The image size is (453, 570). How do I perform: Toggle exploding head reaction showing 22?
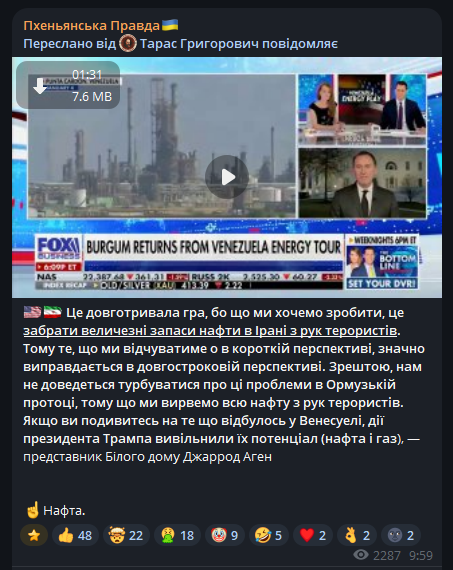click(126, 535)
